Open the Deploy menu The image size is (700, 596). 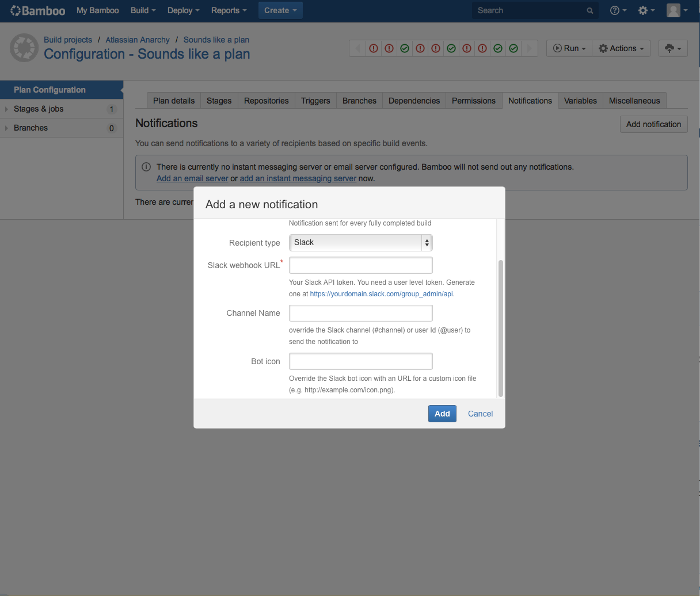184,10
